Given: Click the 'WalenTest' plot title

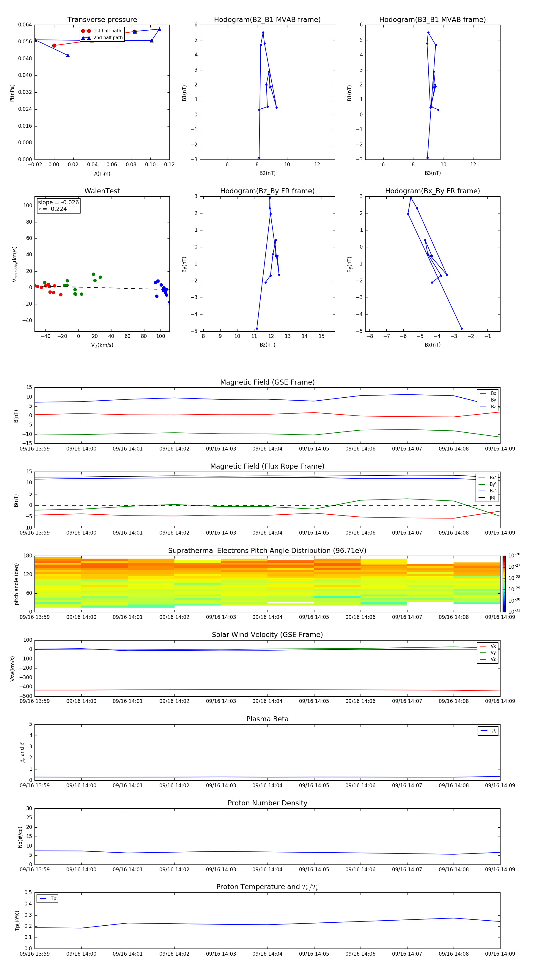Looking at the screenshot, I should click(x=102, y=191).
